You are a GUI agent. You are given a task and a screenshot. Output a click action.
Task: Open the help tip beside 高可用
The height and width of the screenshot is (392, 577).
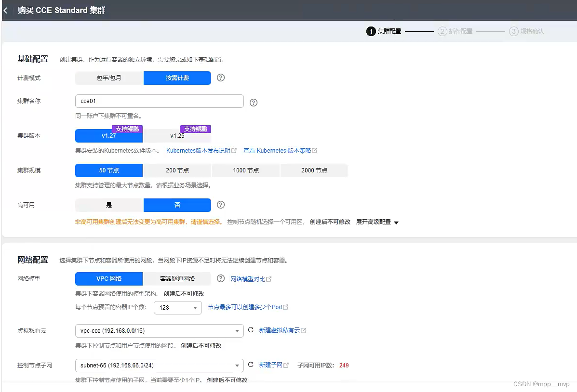220,205
